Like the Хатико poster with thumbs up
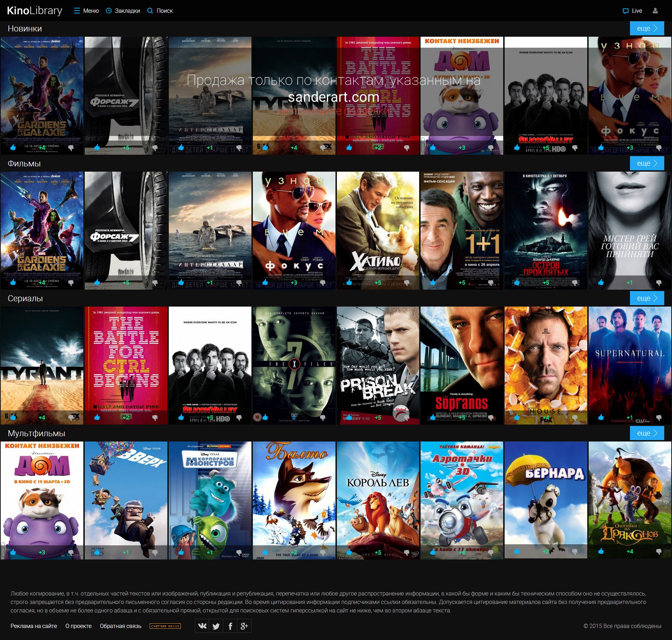The image size is (672, 640). [349, 282]
